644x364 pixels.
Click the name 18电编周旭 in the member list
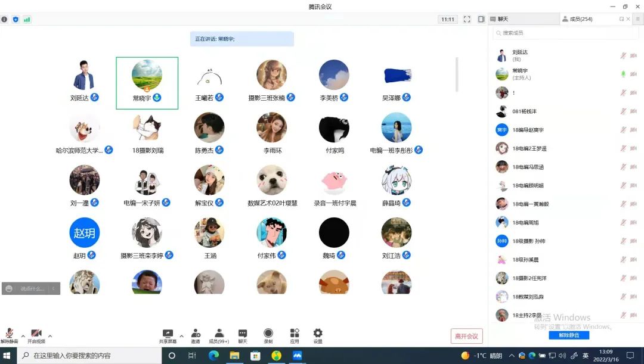click(525, 222)
